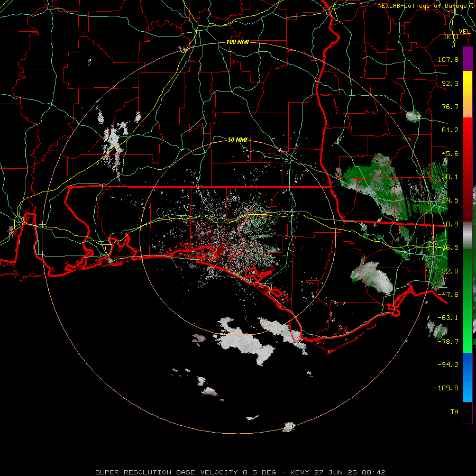Select the 76.7 scale value

click(x=450, y=106)
